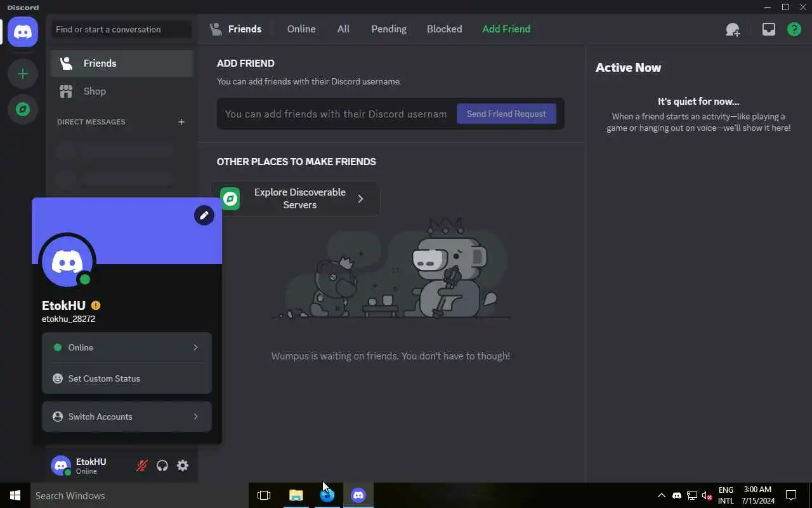
Task: Open the Shop item in sidebar
Action: click(122, 91)
